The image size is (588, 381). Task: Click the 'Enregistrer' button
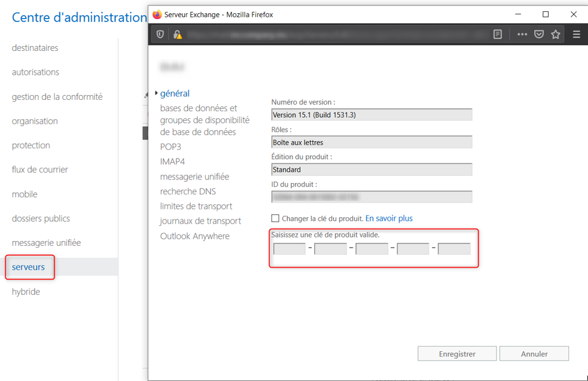point(457,353)
